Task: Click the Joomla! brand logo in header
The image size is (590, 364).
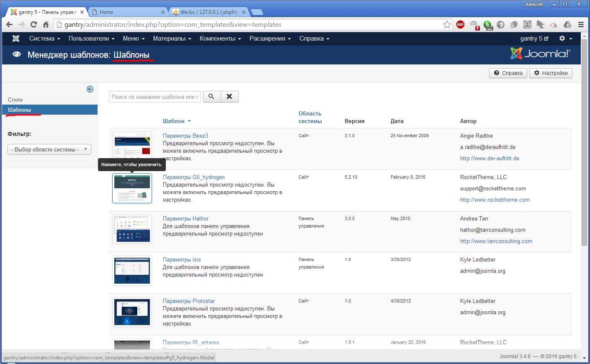Action: coord(540,54)
